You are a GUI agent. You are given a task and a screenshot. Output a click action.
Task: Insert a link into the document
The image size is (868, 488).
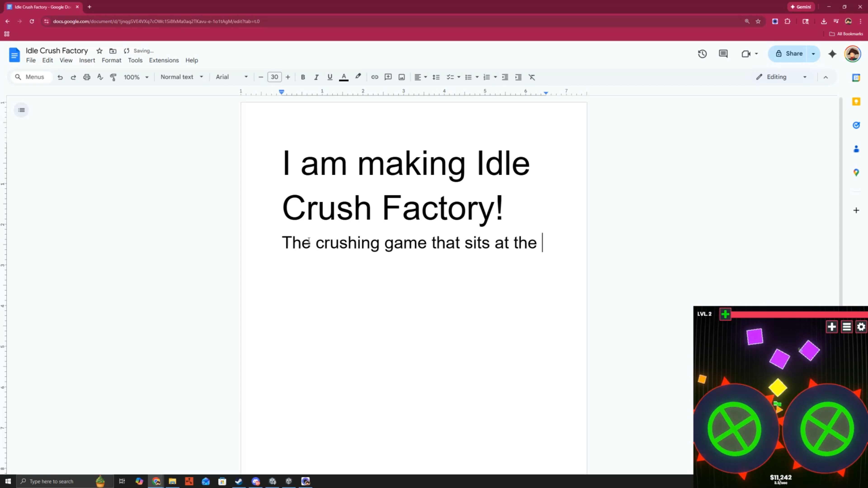(375, 77)
